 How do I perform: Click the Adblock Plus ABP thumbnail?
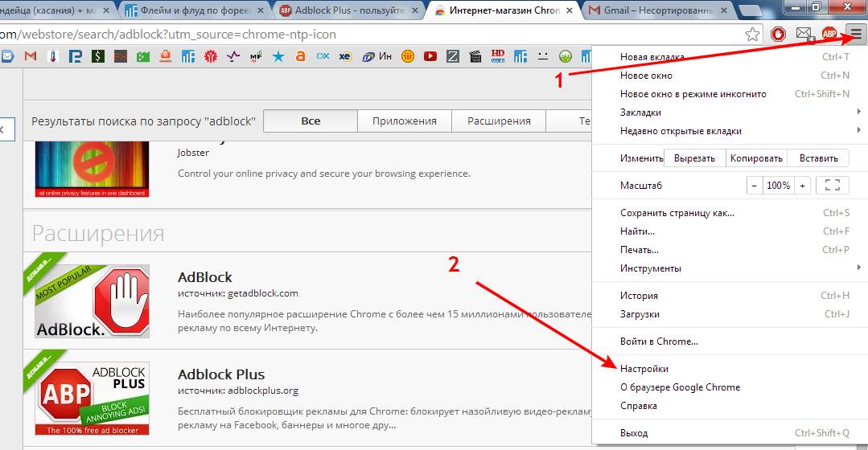click(92, 399)
